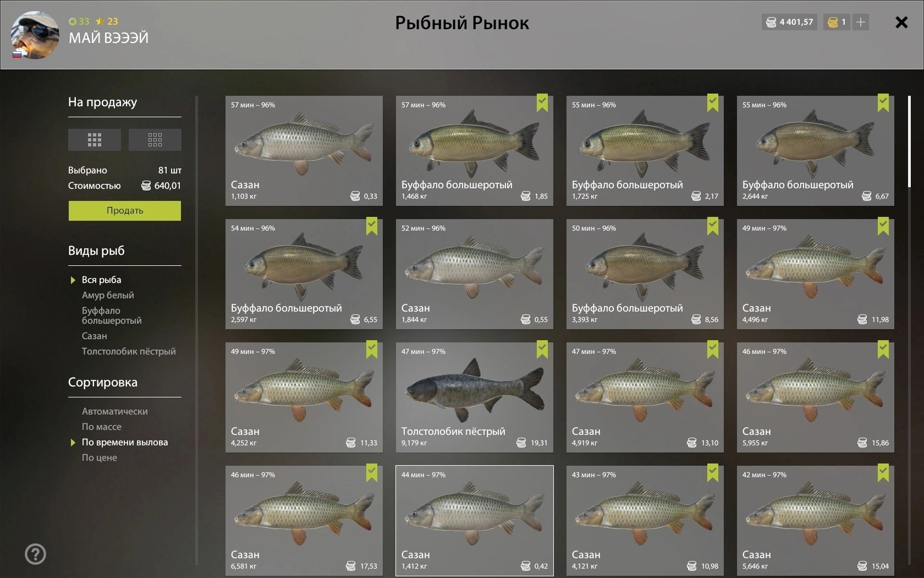
Task: Open the help question mark icon
Action: pos(36,554)
